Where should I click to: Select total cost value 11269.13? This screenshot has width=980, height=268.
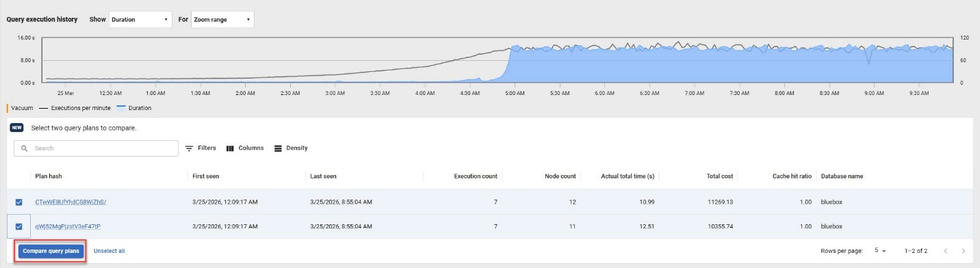(x=720, y=202)
